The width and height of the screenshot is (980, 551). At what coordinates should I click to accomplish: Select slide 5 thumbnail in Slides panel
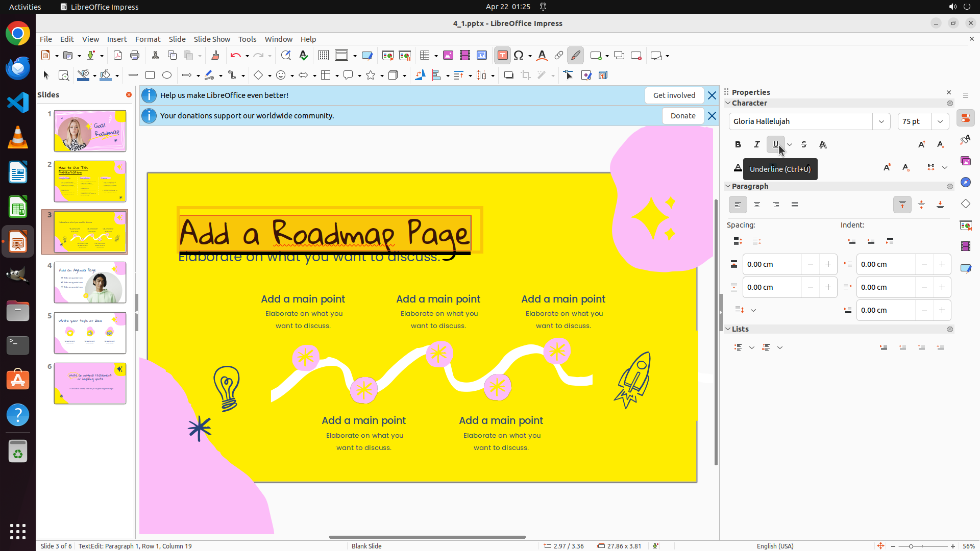(90, 333)
